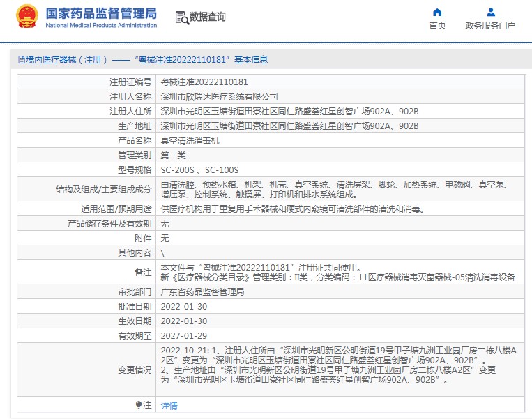Click the 备注 remarks text
532x419 pixels.
[338, 273]
